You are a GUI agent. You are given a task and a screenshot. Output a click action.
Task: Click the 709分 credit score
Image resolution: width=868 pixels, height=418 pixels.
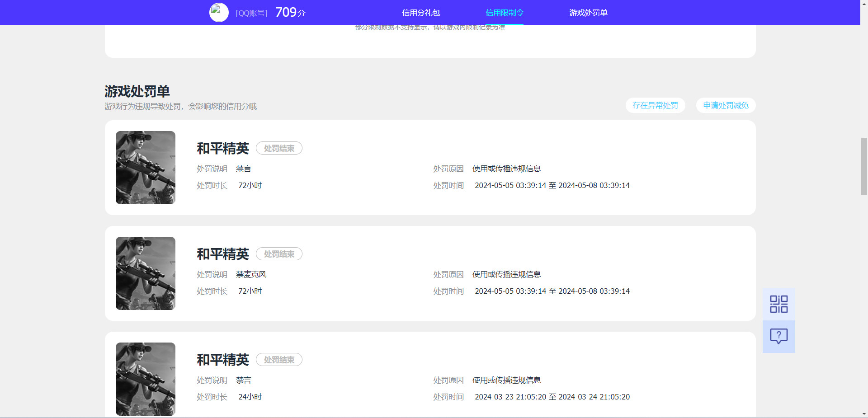[x=290, y=12]
